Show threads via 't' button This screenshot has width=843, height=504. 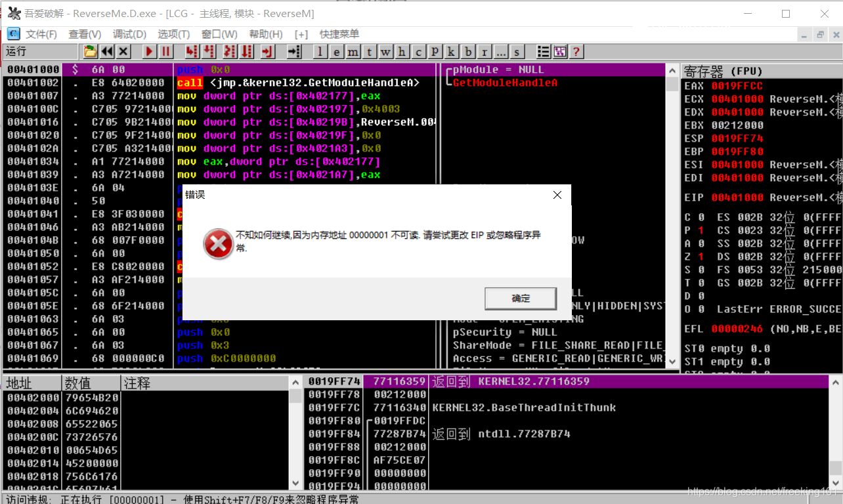point(370,52)
